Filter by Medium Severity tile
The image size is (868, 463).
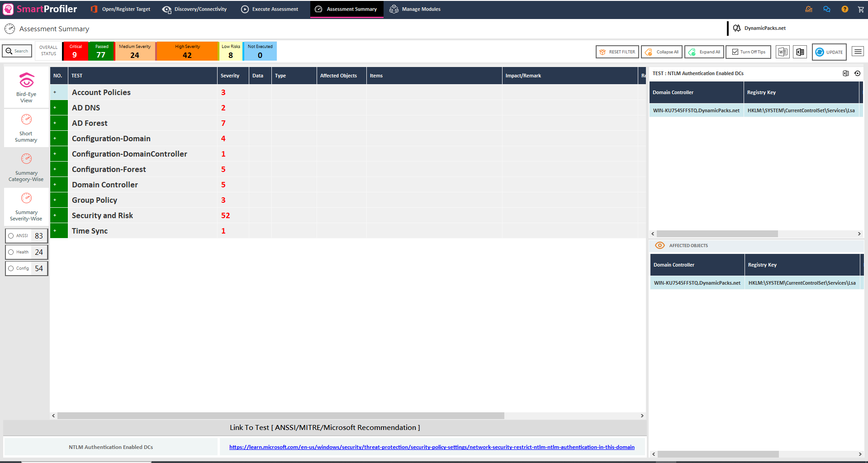point(135,51)
